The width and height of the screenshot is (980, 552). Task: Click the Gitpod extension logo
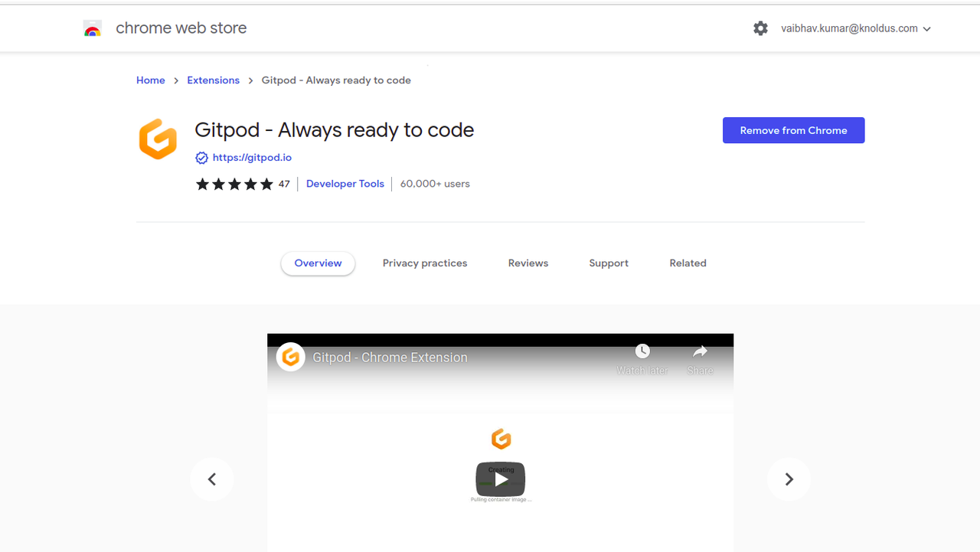click(x=158, y=139)
